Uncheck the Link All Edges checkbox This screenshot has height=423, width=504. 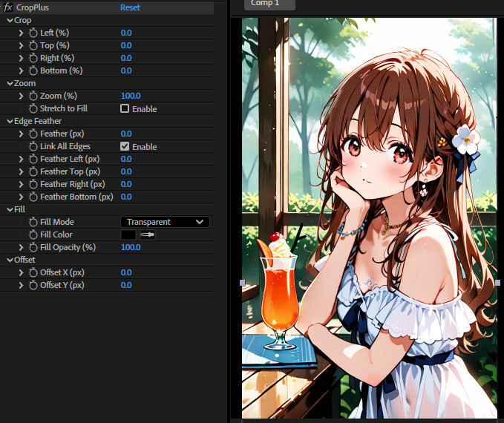pyautogui.click(x=125, y=147)
